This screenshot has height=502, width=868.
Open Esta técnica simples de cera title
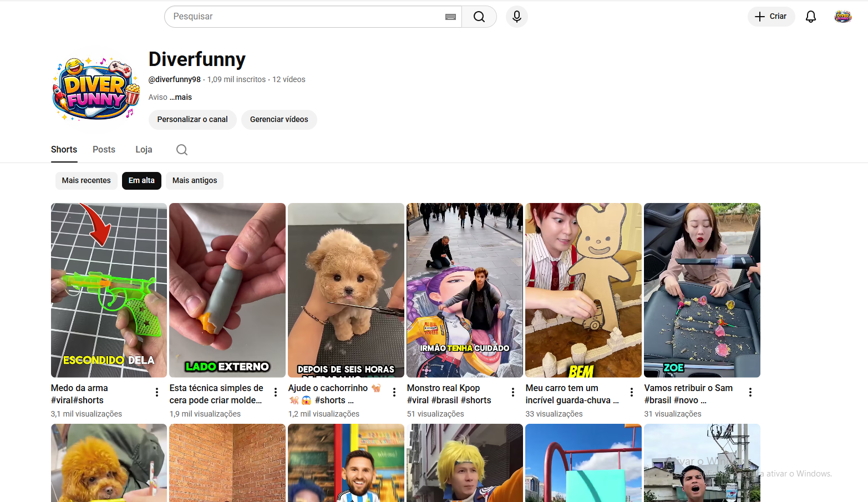216,394
